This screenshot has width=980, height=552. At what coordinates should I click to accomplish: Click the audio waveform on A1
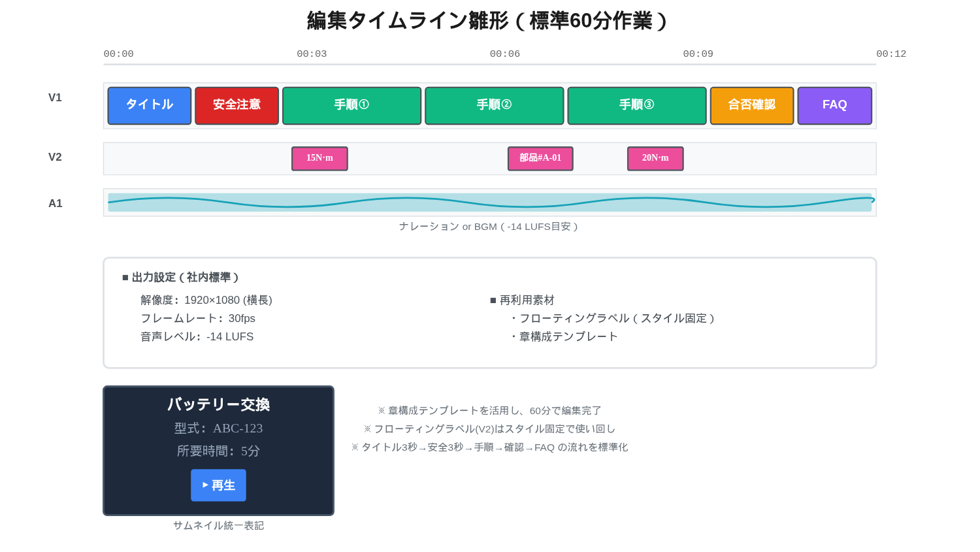[x=489, y=203]
